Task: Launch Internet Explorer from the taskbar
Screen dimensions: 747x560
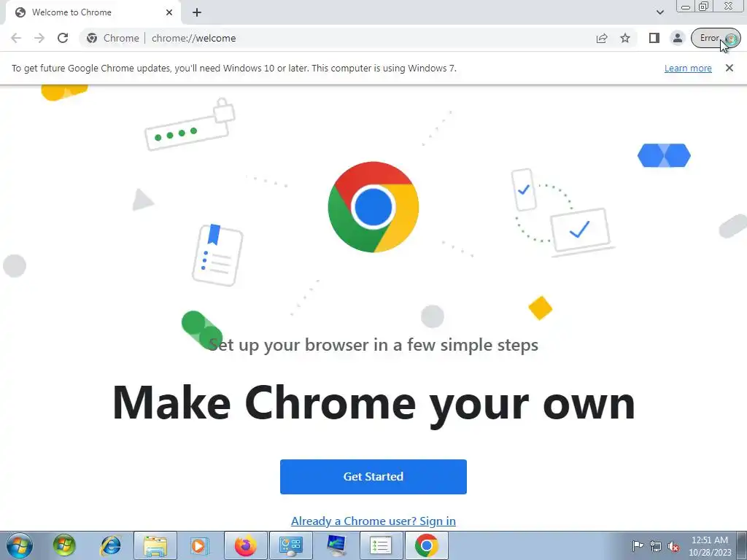Action: click(x=110, y=545)
